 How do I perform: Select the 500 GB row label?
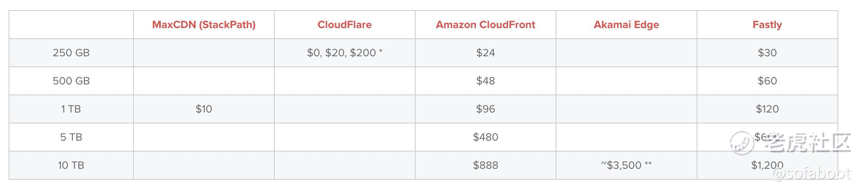(71, 81)
